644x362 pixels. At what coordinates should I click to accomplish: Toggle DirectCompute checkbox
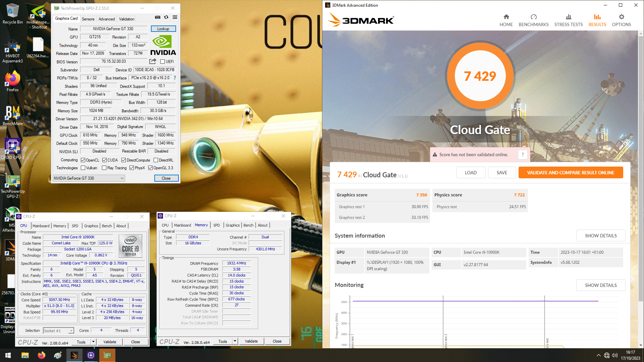(123, 160)
